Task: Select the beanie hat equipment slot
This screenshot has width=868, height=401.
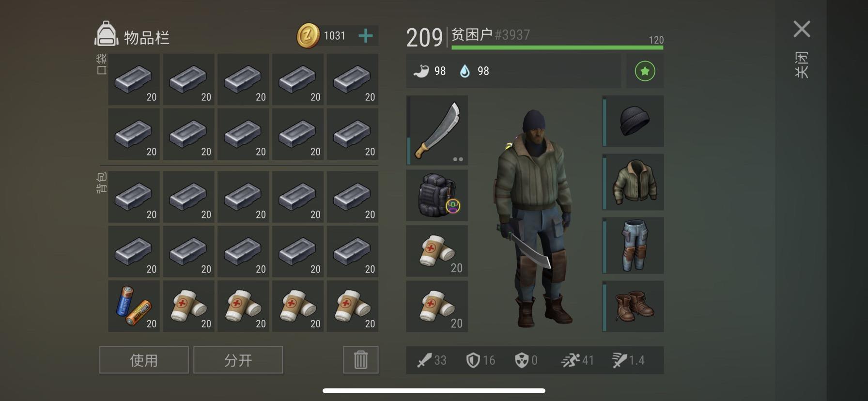Action: (633, 121)
